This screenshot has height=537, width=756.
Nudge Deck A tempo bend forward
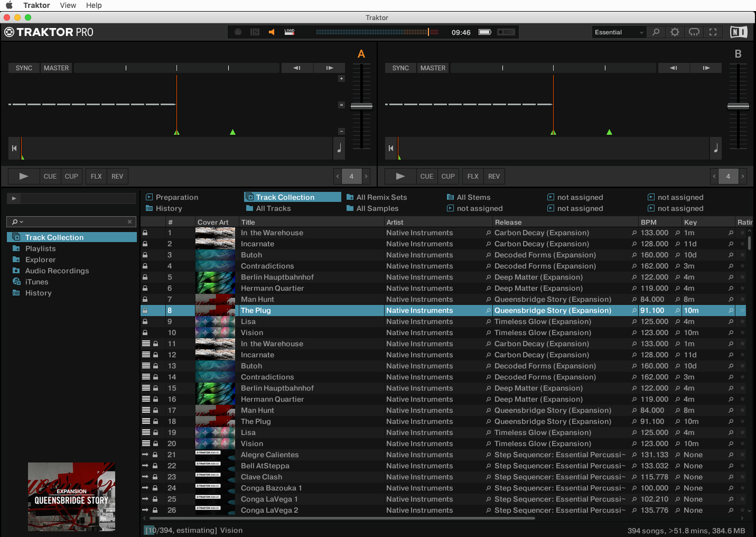329,68
